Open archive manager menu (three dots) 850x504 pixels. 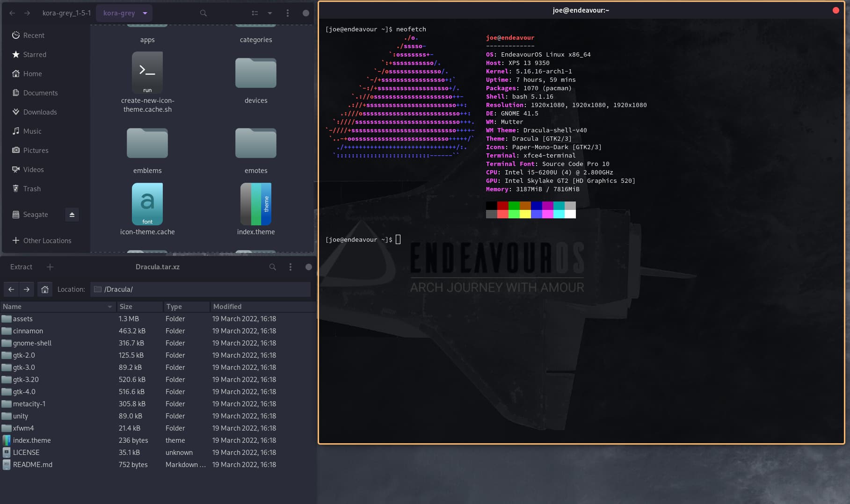(291, 267)
